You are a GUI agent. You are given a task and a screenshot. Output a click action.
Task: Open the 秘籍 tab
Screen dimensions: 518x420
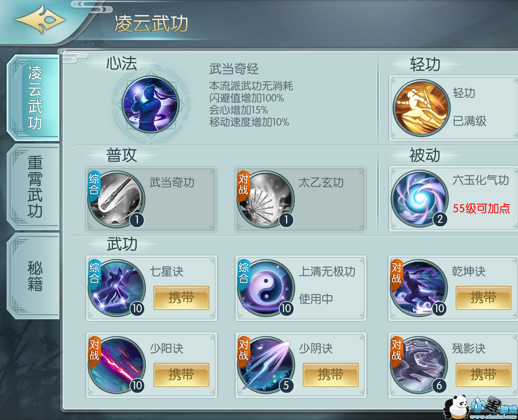pyautogui.click(x=34, y=276)
